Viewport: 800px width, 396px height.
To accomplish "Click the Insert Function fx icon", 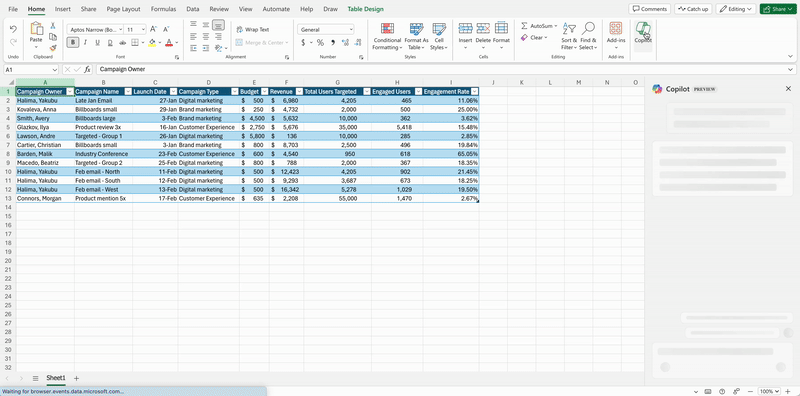I will 88,69.
